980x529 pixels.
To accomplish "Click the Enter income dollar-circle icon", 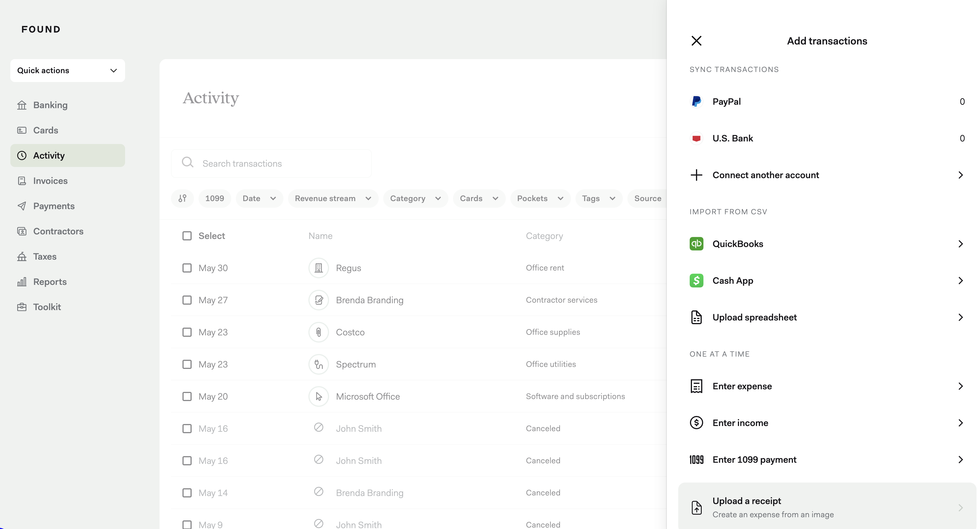I will 696,423.
